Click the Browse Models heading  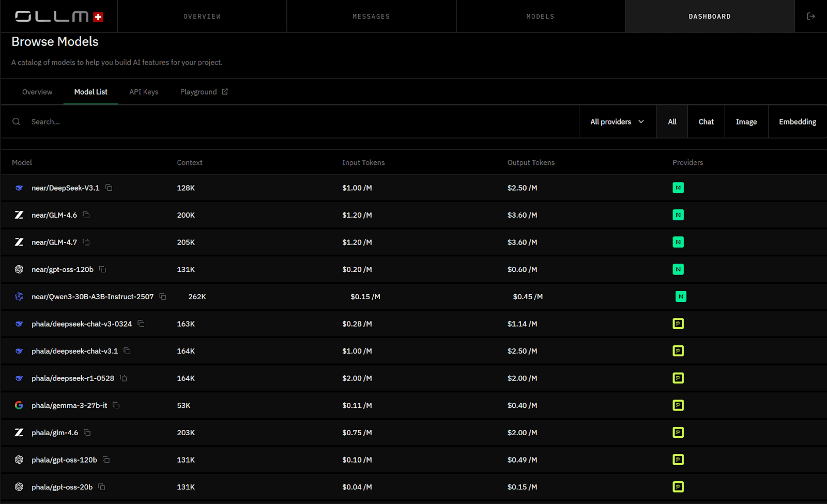click(55, 41)
